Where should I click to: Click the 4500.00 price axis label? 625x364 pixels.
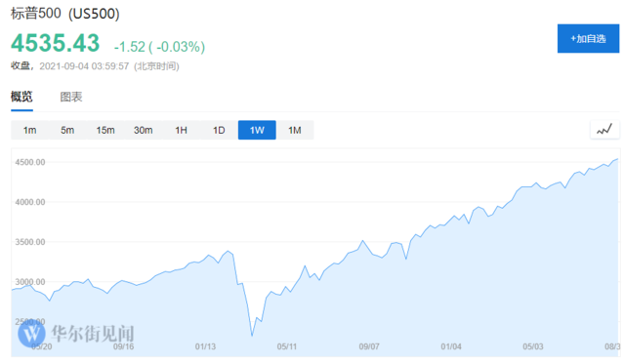pyautogui.click(x=30, y=162)
